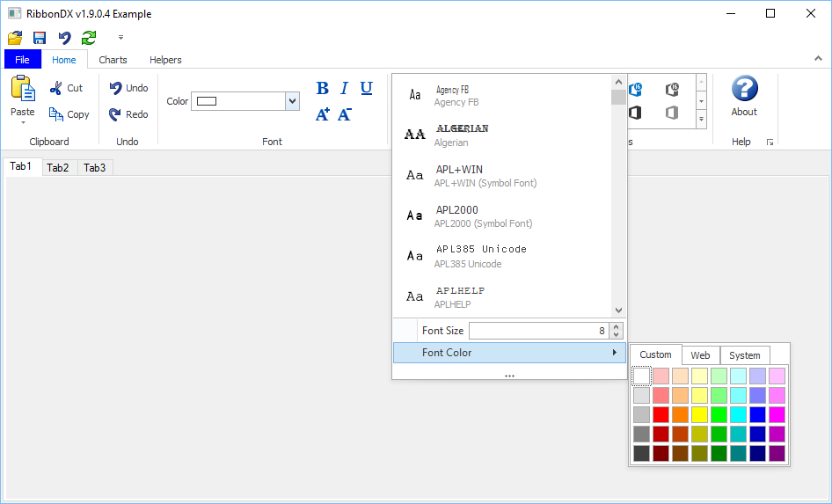Click the Cut scissors button
Image resolution: width=832 pixels, height=504 pixels.
pos(66,88)
